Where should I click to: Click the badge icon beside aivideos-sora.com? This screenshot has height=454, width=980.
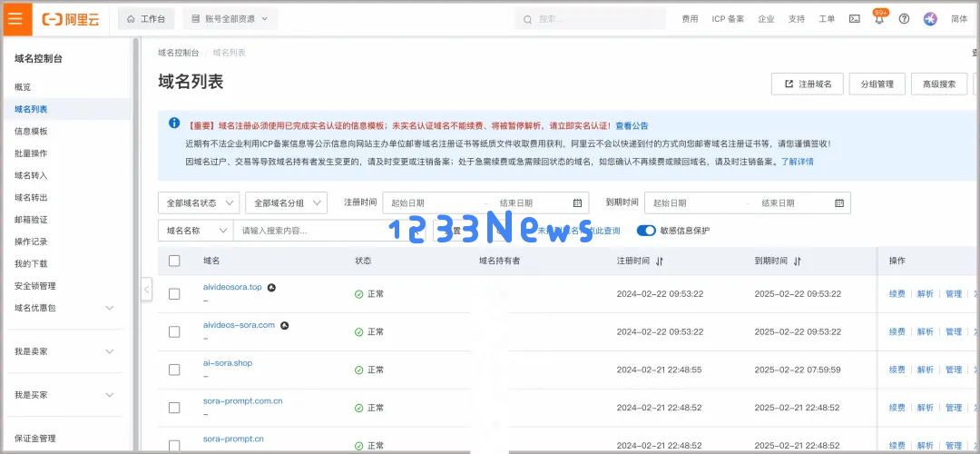point(284,325)
